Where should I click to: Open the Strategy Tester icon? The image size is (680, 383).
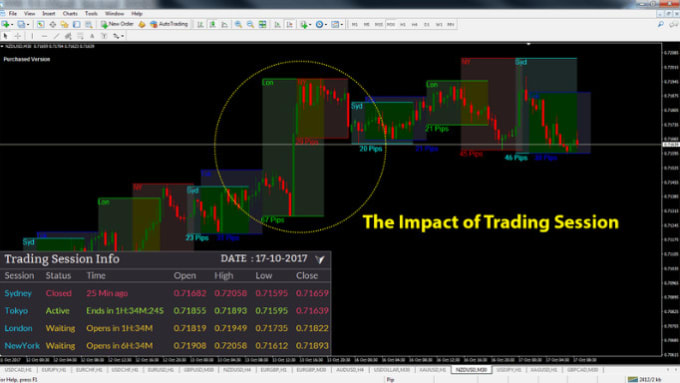coord(89,24)
